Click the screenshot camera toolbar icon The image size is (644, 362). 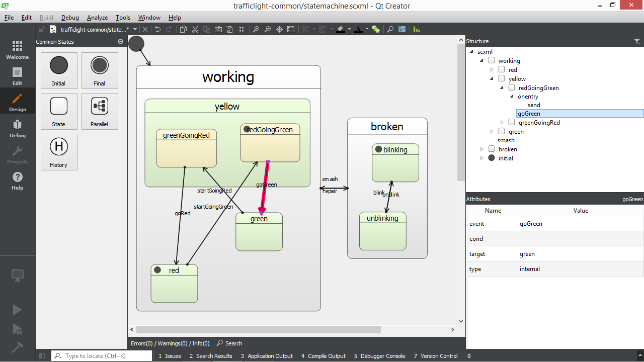tap(218, 30)
